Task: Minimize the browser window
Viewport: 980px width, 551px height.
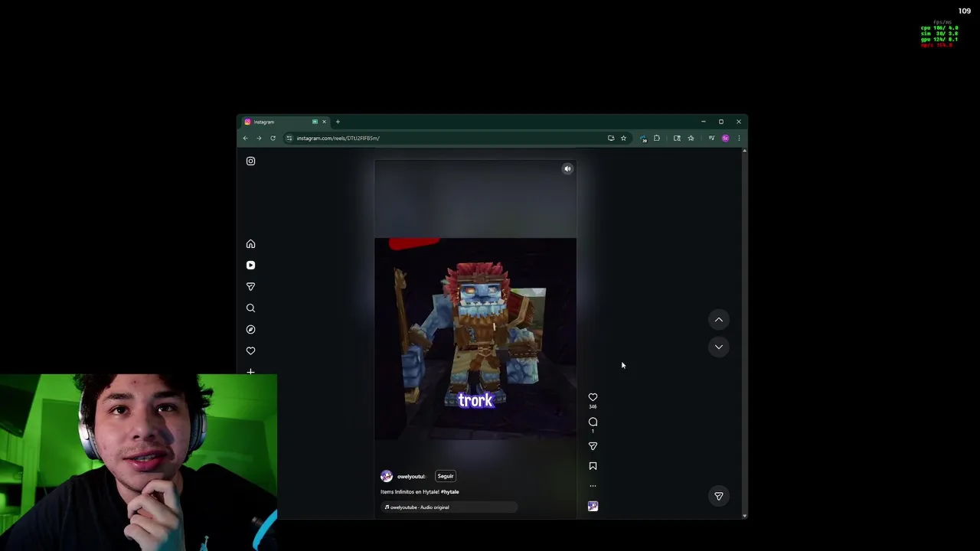Action: click(703, 122)
